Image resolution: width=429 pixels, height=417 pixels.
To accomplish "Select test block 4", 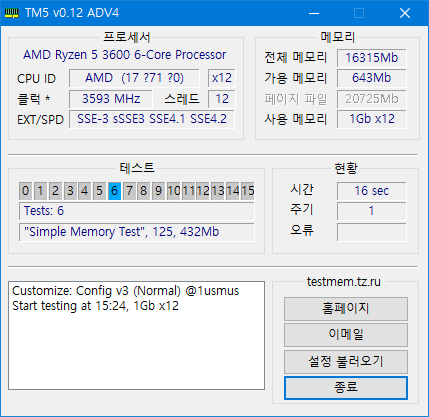I will (85, 191).
